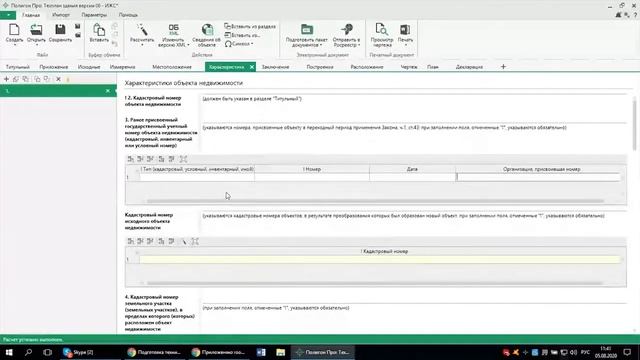The width and height of the screenshot is (640, 360).
Task: Click the Изменить версию XML icon
Action: coord(173,30)
